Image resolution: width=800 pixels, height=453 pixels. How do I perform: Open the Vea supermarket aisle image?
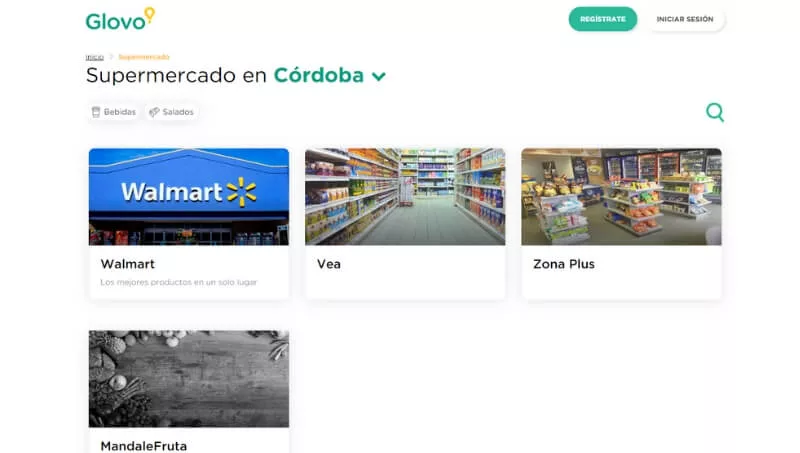tap(405, 197)
